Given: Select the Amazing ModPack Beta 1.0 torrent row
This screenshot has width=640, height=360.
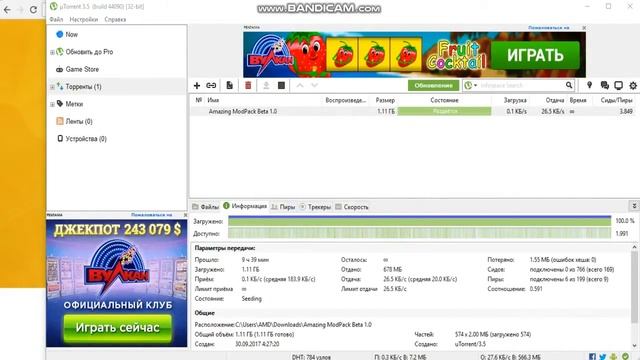Looking at the screenshot, I should (x=414, y=111).
